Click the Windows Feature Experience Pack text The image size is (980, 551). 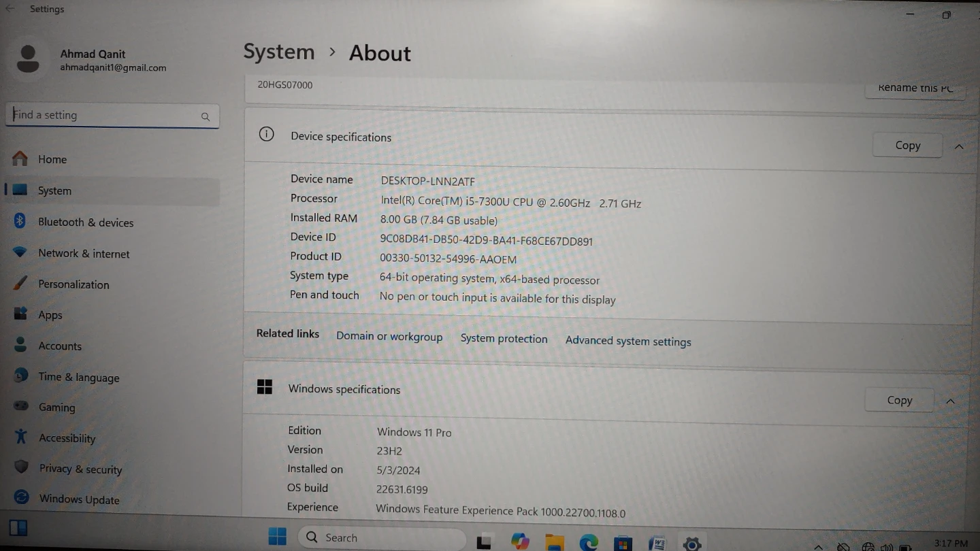coord(501,512)
